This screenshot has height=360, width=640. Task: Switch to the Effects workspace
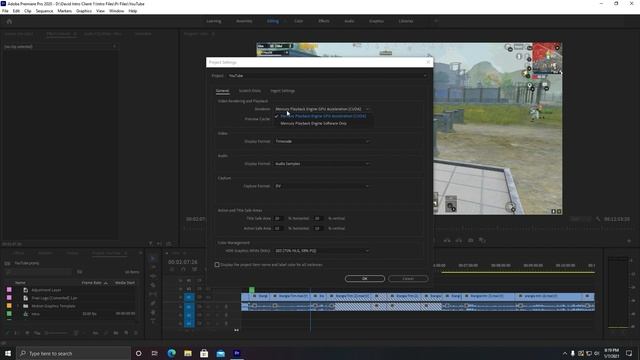point(324,21)
